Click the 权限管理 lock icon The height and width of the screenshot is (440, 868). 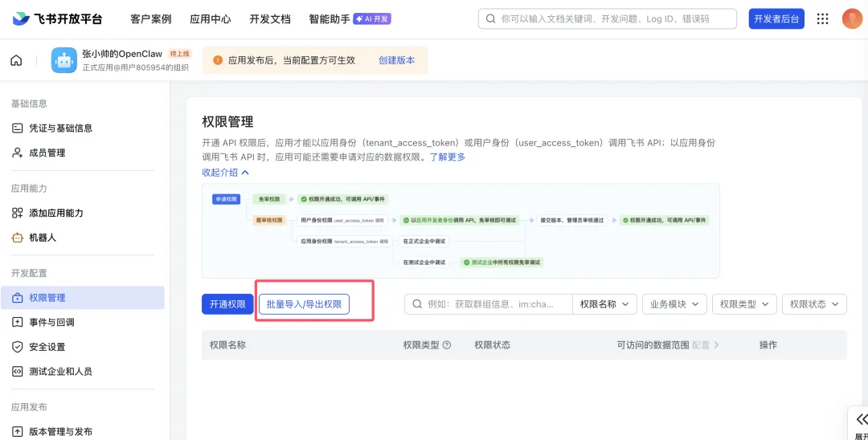click(17, 298)
